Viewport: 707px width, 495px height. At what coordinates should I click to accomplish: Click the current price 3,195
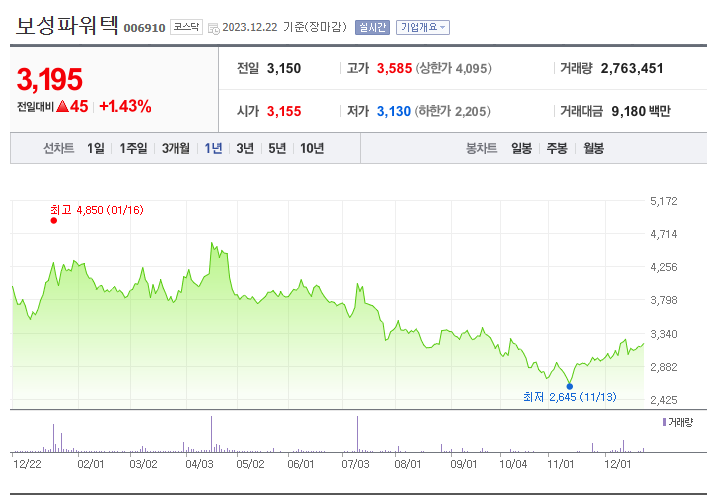pyautogui.click(x=50, y=79)
